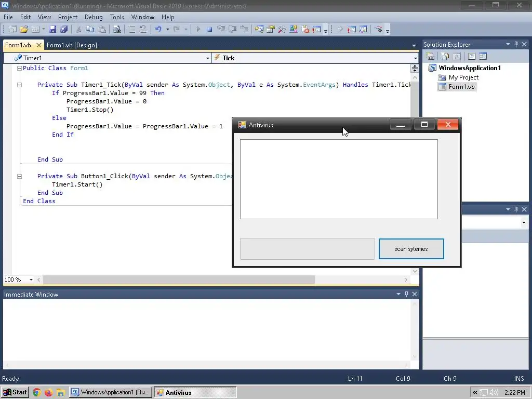Click the Properties icon in Solution Explorer toolbar

click(430, 56)
